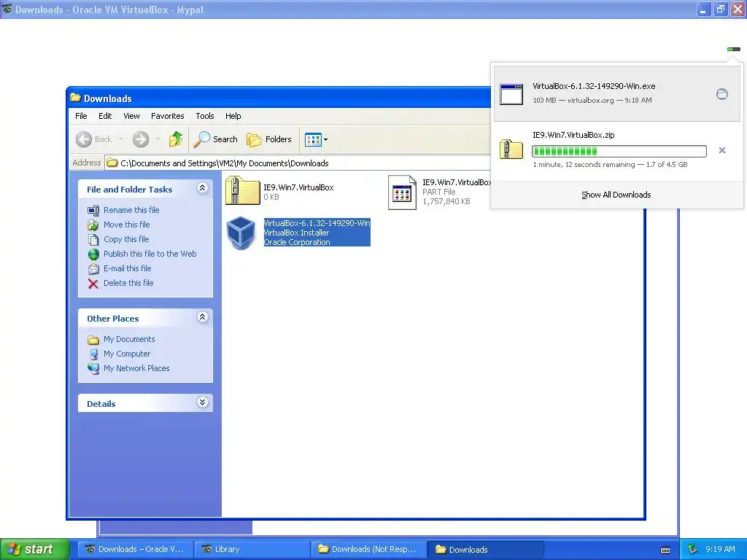747x560 pixels.
Task: Click the address bar path field
Action: 298,163
